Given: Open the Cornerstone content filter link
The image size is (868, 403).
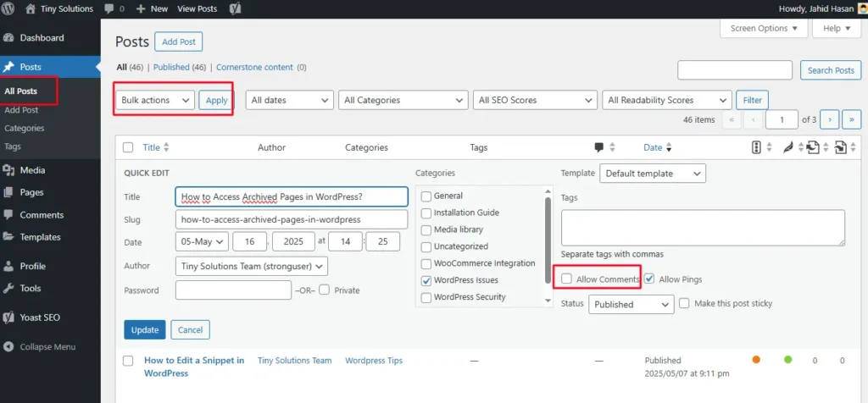Looking at the screenshot, I should [254, 68].
